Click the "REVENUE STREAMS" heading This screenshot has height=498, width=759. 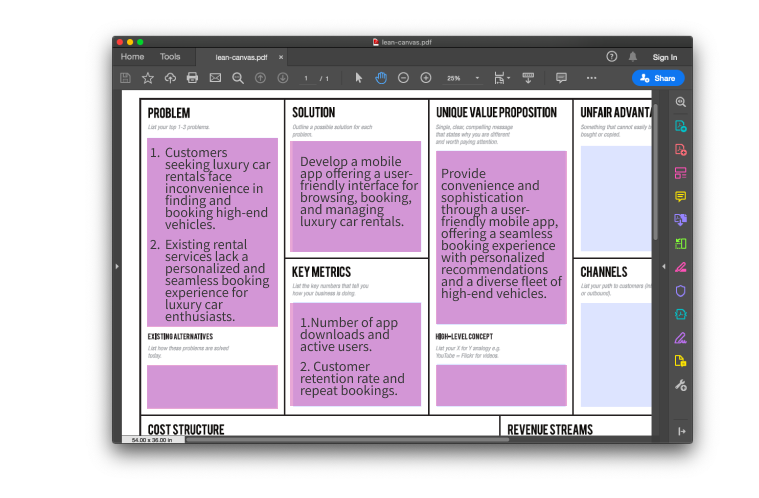(550, 429)
